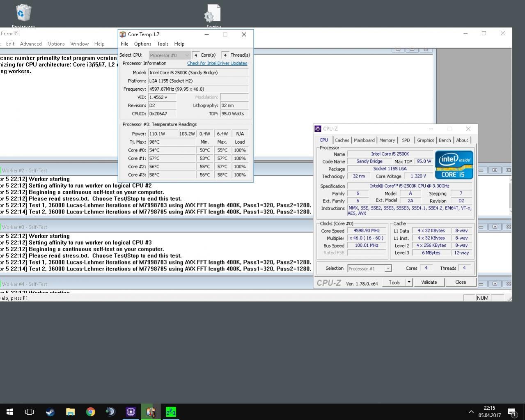Switch to the Mainboard tab in CPU-Z
525x420 pixels.
coord(364,140)
